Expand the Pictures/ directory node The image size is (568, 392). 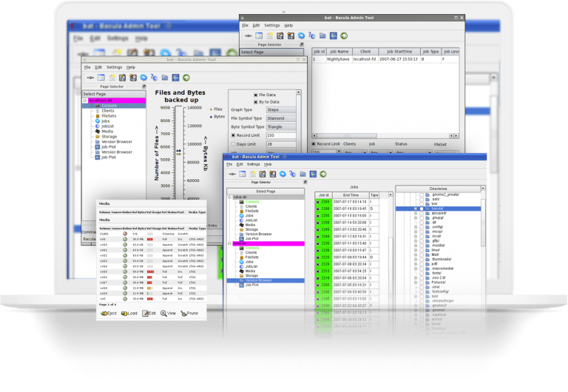[x=416, y=283]
